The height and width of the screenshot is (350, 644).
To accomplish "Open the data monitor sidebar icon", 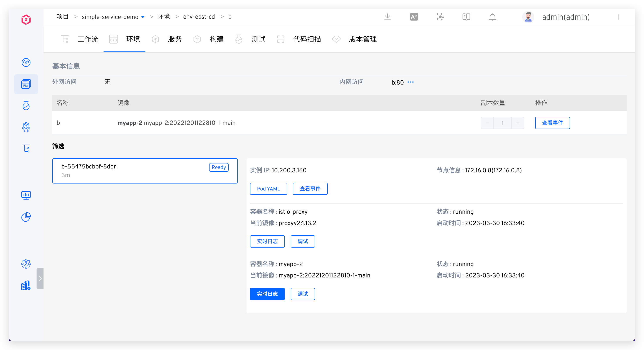I will click(26, 195).
